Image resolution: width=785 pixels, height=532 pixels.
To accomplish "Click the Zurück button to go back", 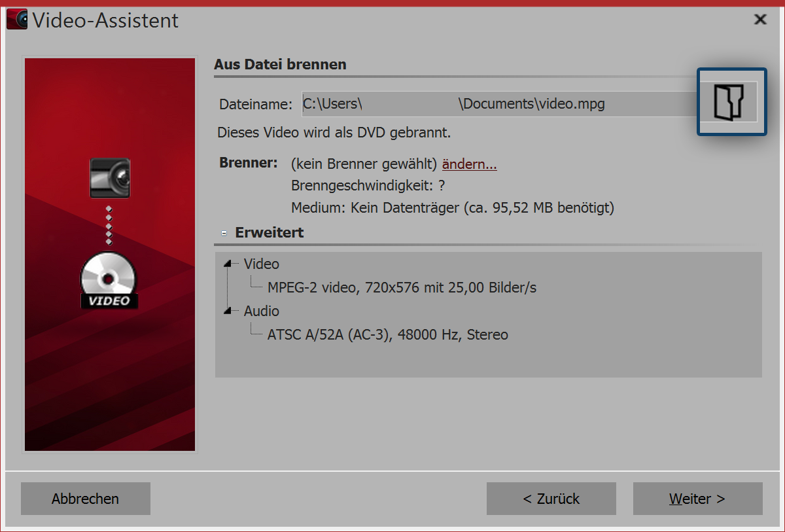I will (551, 499).
